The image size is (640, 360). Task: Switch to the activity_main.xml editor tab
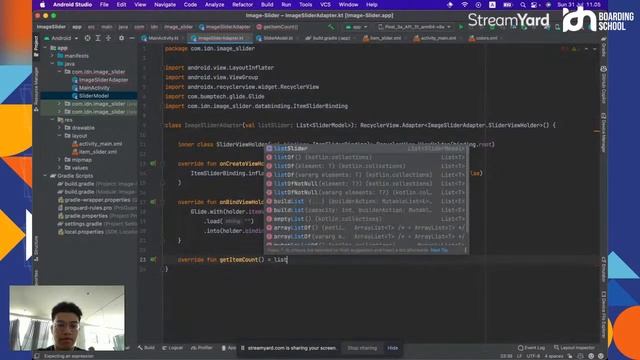point(437,38)
